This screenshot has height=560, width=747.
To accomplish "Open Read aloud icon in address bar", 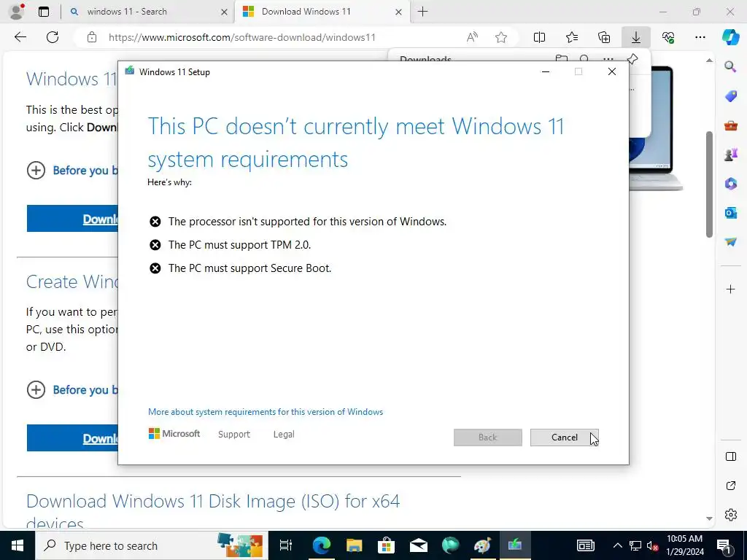I will pyautogui.click(x=472, y=37).
